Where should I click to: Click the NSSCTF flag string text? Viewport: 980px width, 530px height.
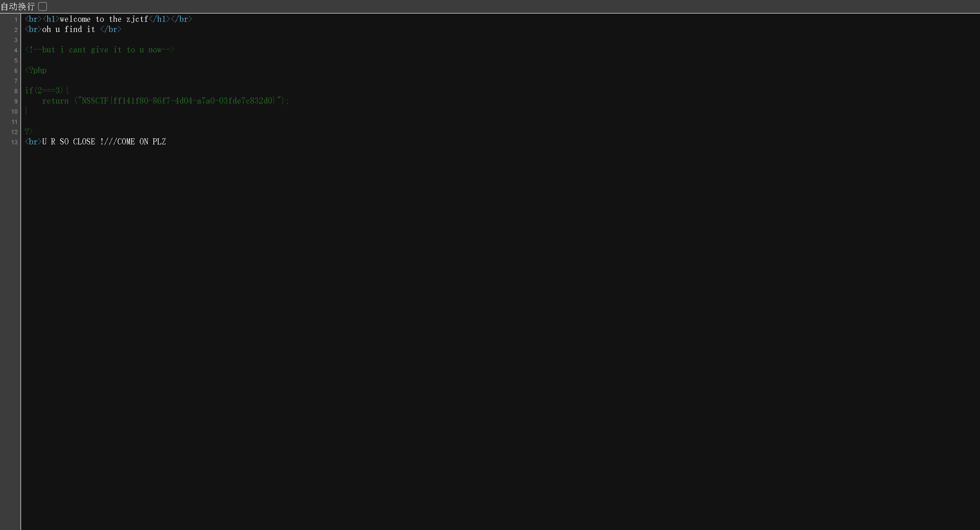[x=177, y=100]
